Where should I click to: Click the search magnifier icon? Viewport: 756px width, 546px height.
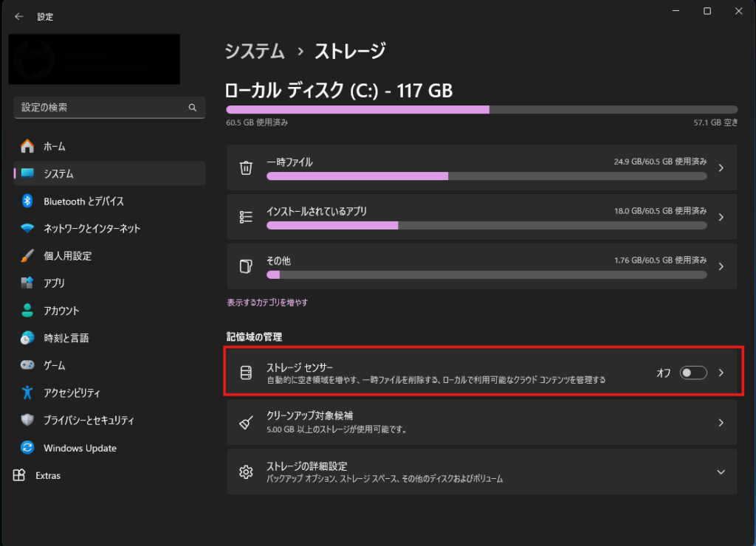click(193, 108)
